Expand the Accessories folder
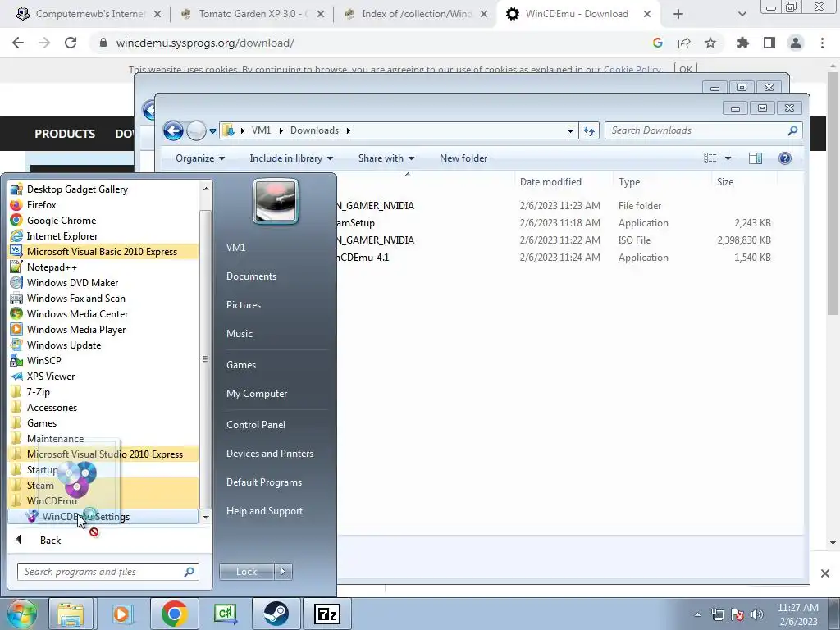The width and height of the screenshot is (840, 630). pyautogui.click(x=52, y=407)
